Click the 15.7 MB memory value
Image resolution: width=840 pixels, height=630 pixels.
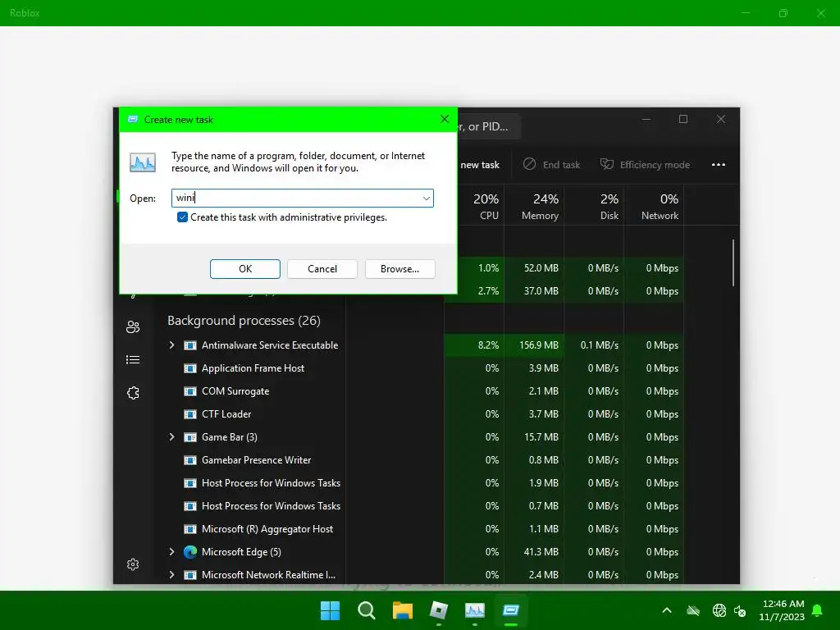point(541,437)
